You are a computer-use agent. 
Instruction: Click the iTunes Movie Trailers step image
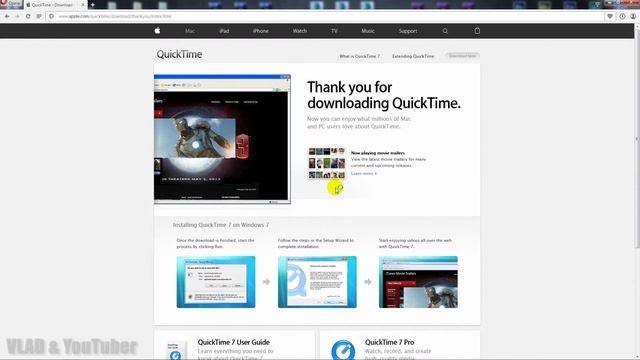coord(418,282)
